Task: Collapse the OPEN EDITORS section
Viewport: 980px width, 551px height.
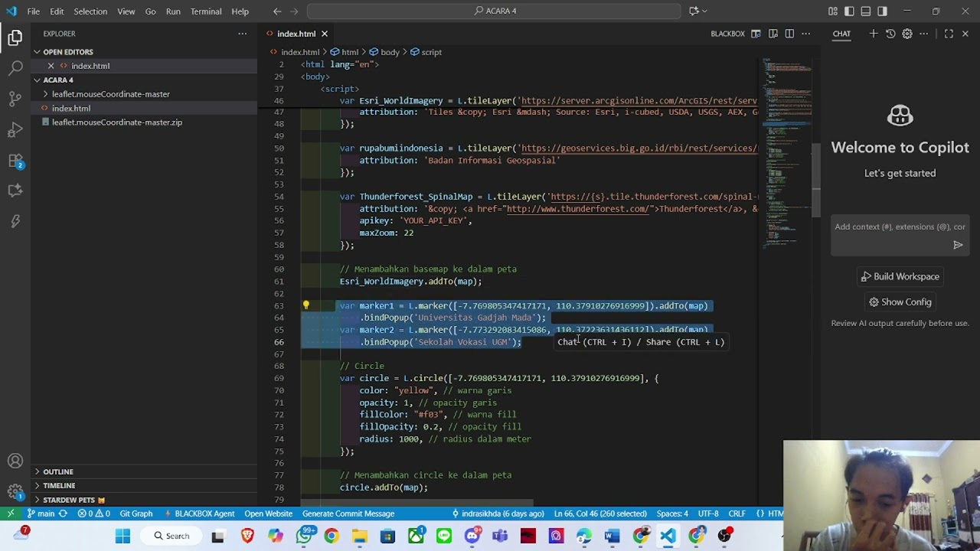Action: (x=67, y=52)
